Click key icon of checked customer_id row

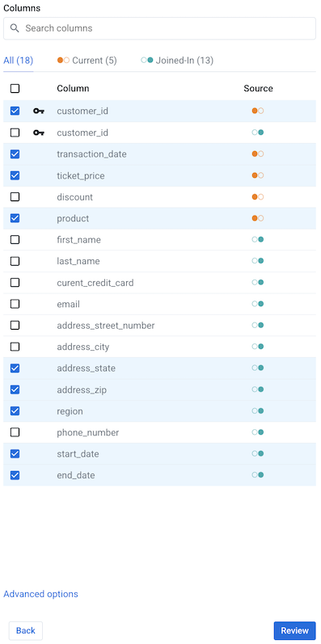click(x=39, y=111)
